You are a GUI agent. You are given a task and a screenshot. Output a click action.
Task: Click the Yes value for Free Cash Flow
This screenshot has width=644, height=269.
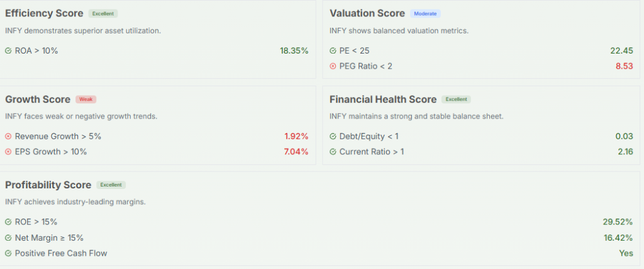pyautogui.click(x=626, y=253)
